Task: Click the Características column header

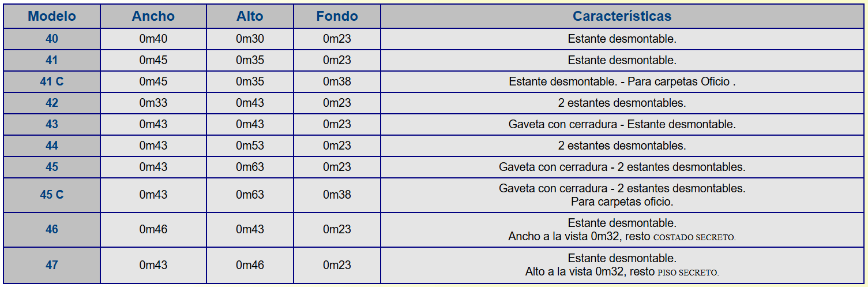Action: [x=622, y=16]
